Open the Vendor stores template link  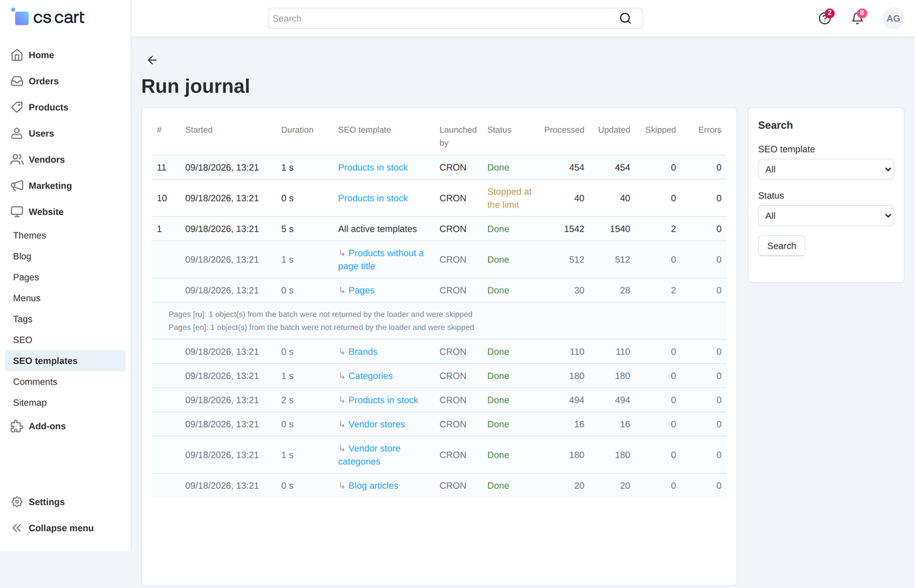click(377, 424)
